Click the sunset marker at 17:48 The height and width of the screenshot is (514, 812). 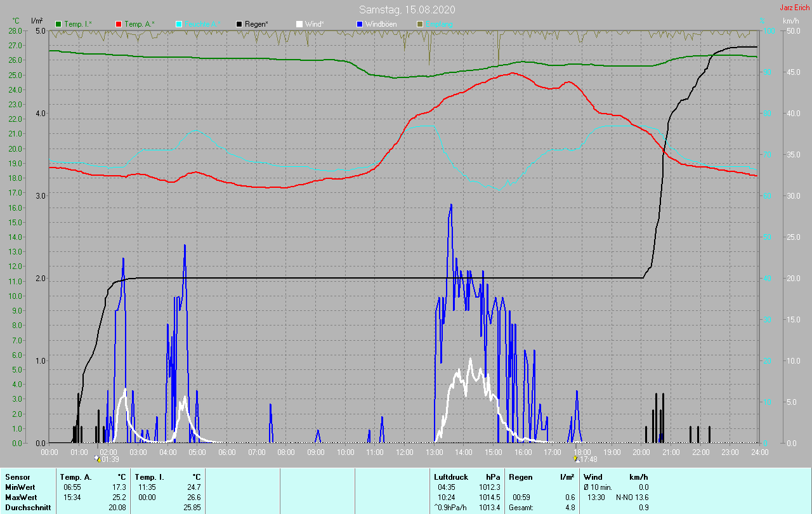tap(585, 459)
